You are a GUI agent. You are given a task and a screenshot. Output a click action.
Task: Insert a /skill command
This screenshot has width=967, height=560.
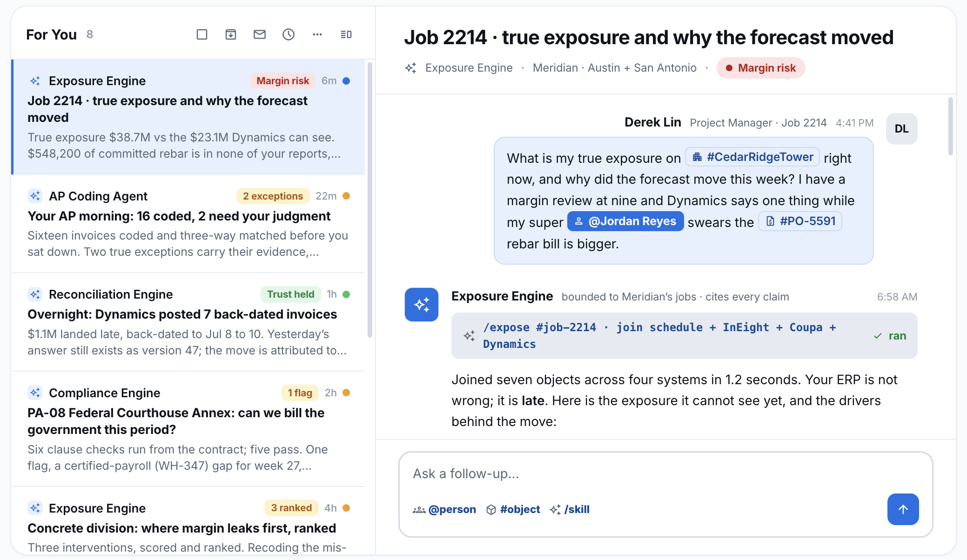[570, 510]
